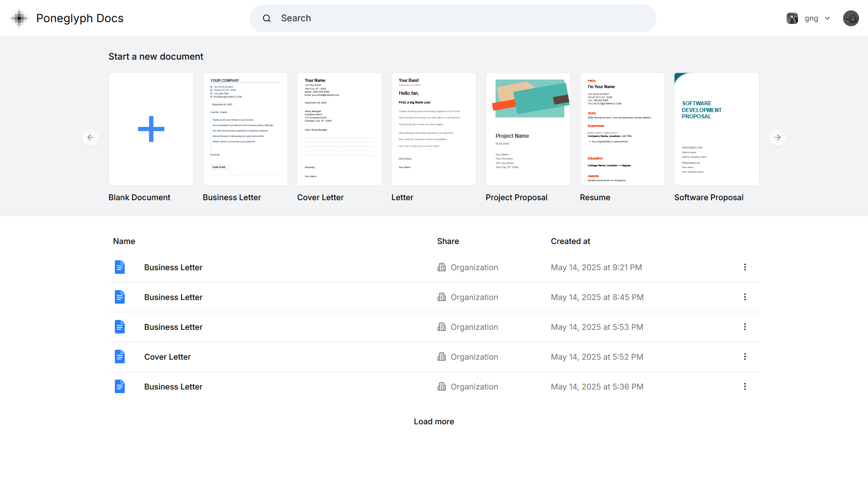The image size is (868, 488).
Task: Click Organization building icon in 5:53 PM row
Action: [x=442, y=327]
